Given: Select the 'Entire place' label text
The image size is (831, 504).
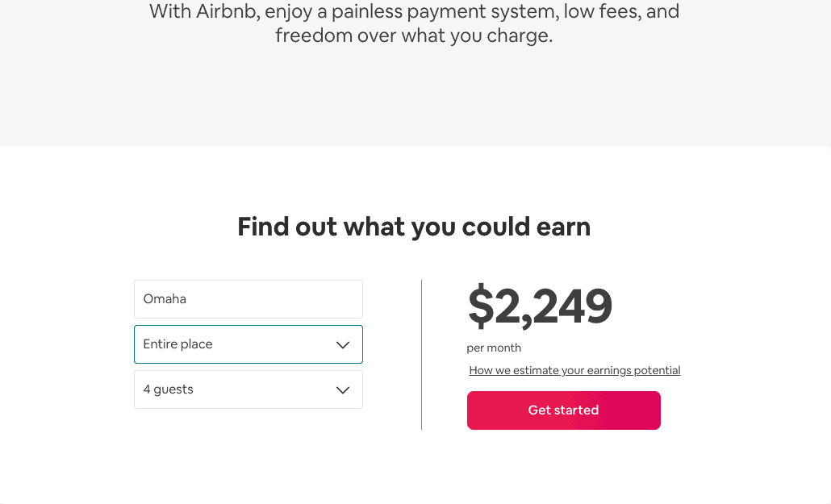Looking at the screenshot, I should tap(177, 344).
